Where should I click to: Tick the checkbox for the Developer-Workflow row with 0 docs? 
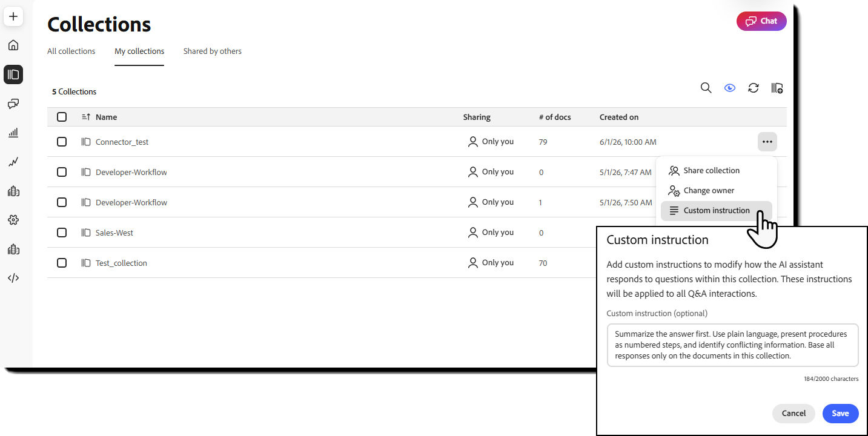click(62, 172)
